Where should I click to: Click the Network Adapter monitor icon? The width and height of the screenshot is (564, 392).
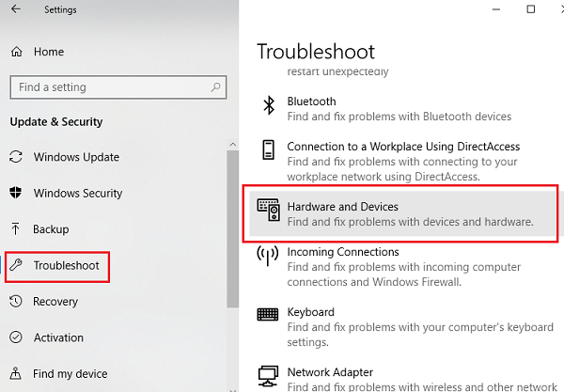click(x=268, y=376)
